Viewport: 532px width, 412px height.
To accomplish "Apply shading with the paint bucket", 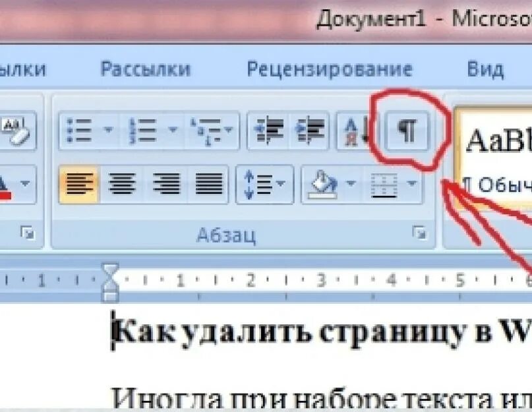I will point(322,185).
